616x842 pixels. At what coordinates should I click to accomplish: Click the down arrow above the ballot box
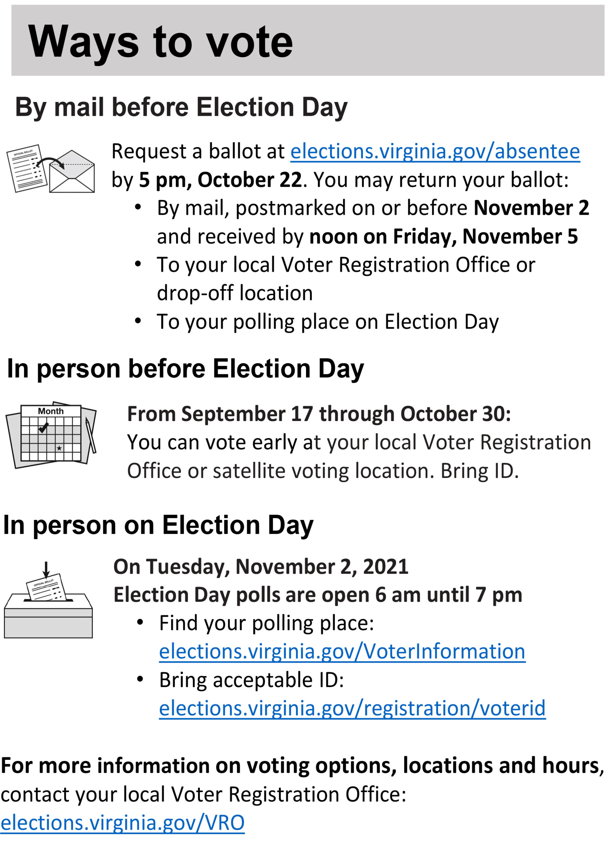coord(46,570)
